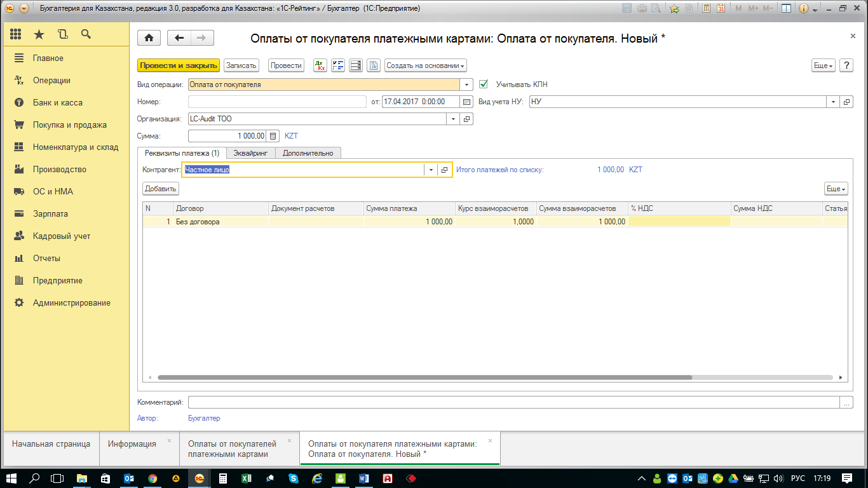The height and width of the screenshot is (488, 868).
Task: Open the title bar calendar icon
Action: [x=721, y=9]
